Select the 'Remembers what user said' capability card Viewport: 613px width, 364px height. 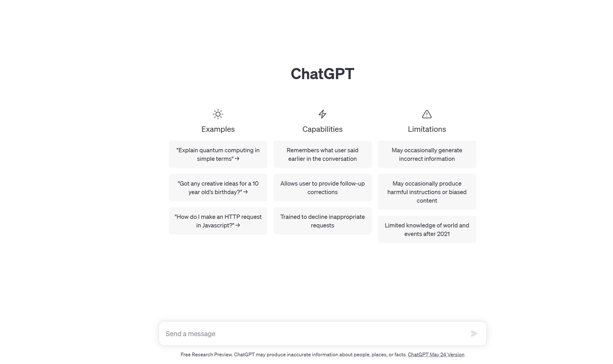322,154
